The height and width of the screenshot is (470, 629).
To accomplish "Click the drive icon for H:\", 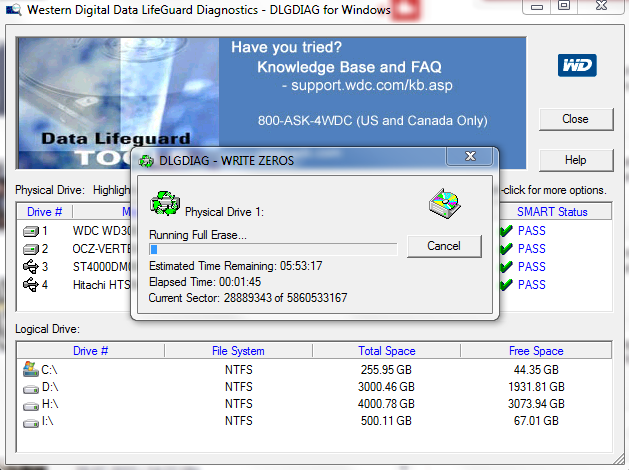I will click(x=30, y=405).
